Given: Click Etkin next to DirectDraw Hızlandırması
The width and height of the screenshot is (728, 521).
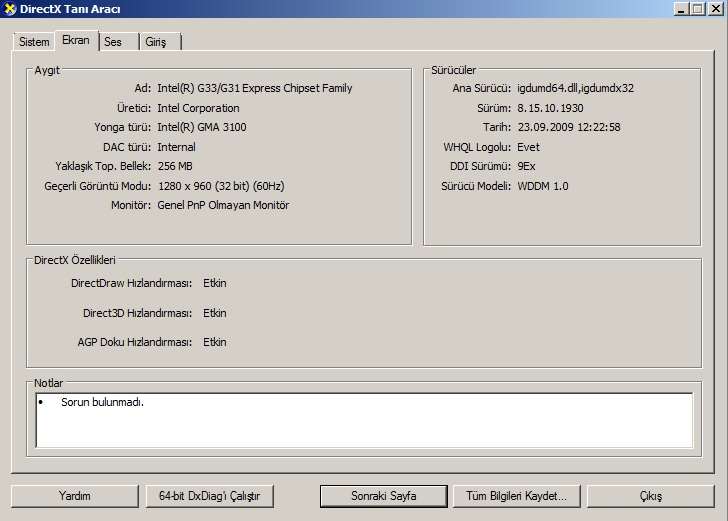Looking at the screenshot, I should tap(215, 283).
